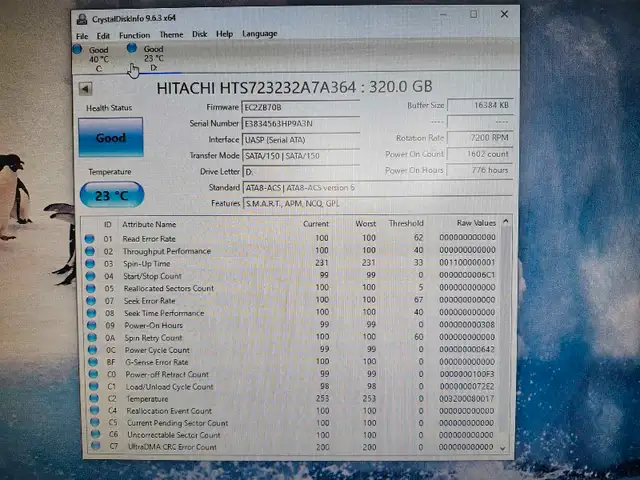Select the Spin-Up Time raw value 001100000001
640x480 pixels.
(467, 262)
